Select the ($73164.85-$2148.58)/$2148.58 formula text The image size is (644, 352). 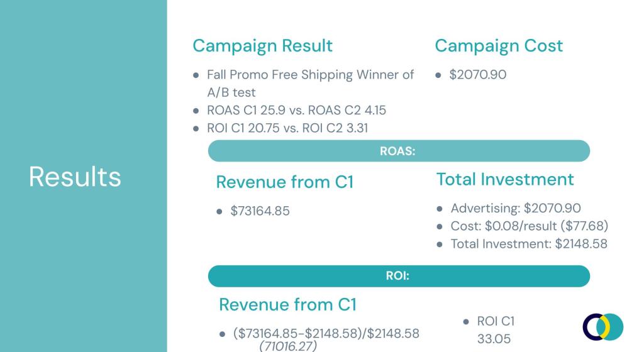pos(326,333)
